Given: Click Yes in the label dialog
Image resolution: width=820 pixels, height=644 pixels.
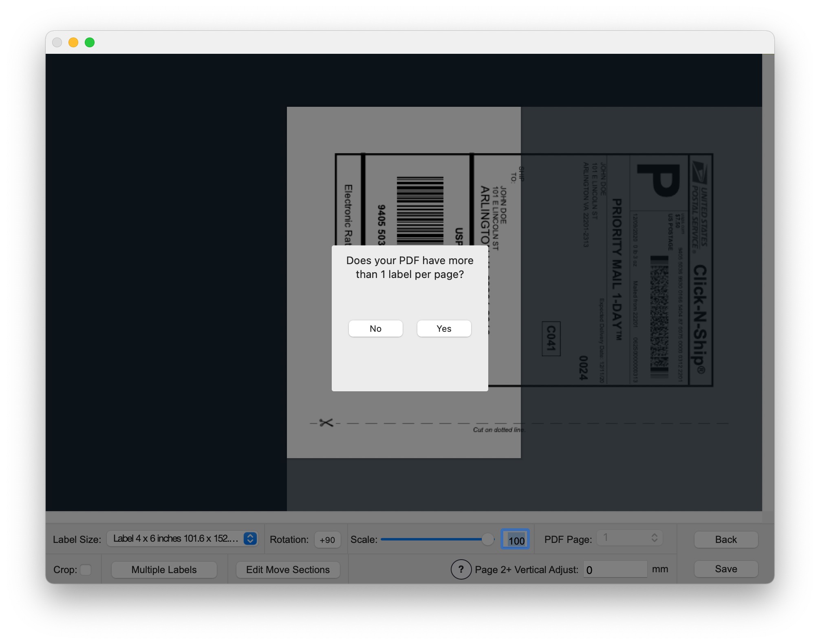Looking at the screenshot, I should (444, 329).
